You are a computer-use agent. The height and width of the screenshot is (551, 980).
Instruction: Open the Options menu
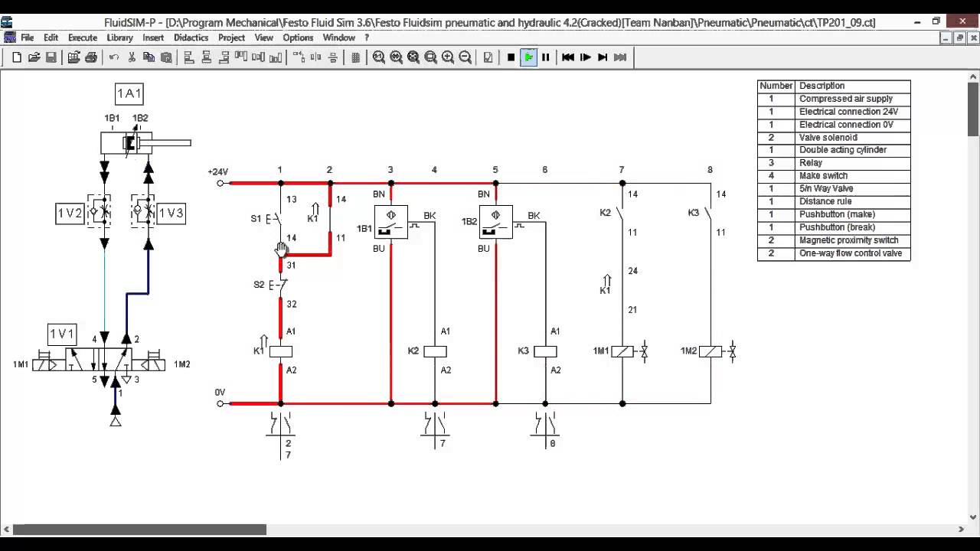[298, 37]
